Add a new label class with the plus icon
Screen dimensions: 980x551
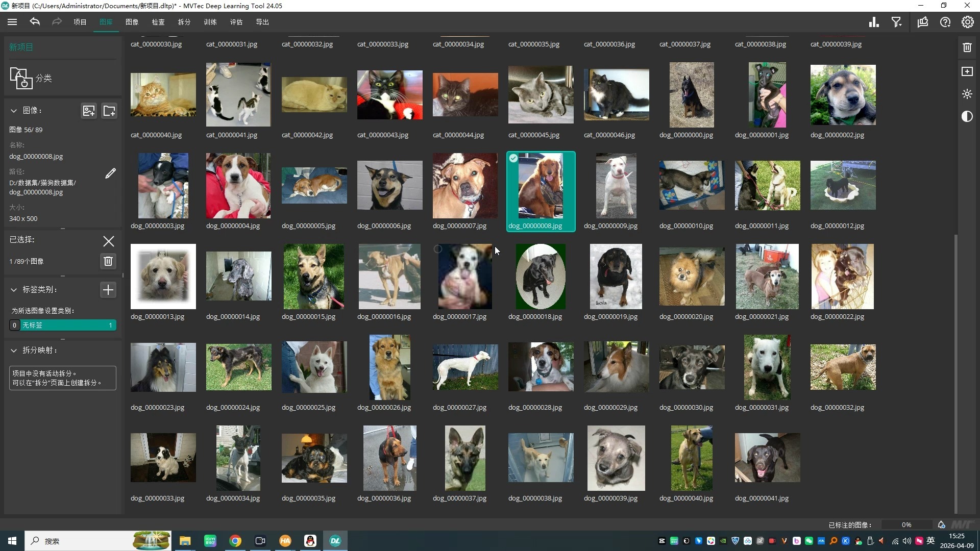(108, 290)
